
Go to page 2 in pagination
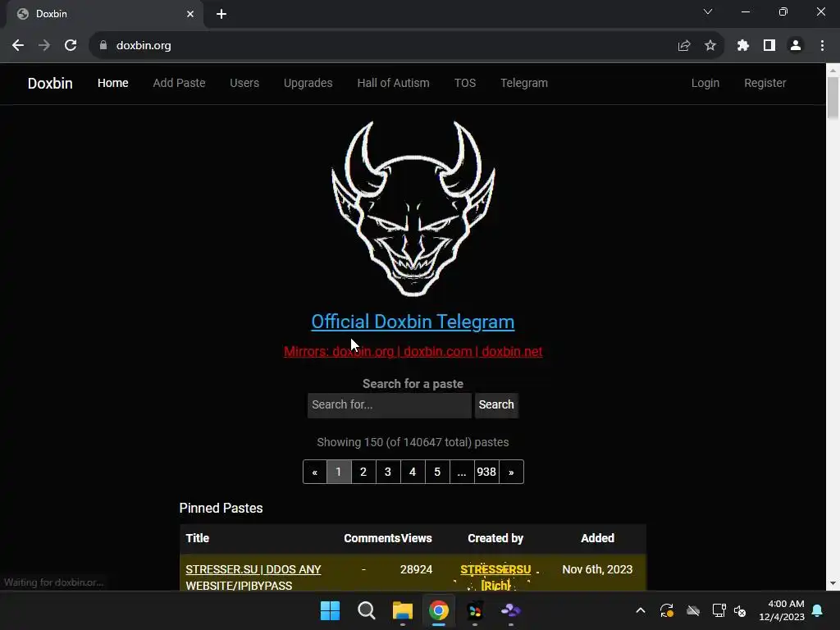click(x=363, y=472)
